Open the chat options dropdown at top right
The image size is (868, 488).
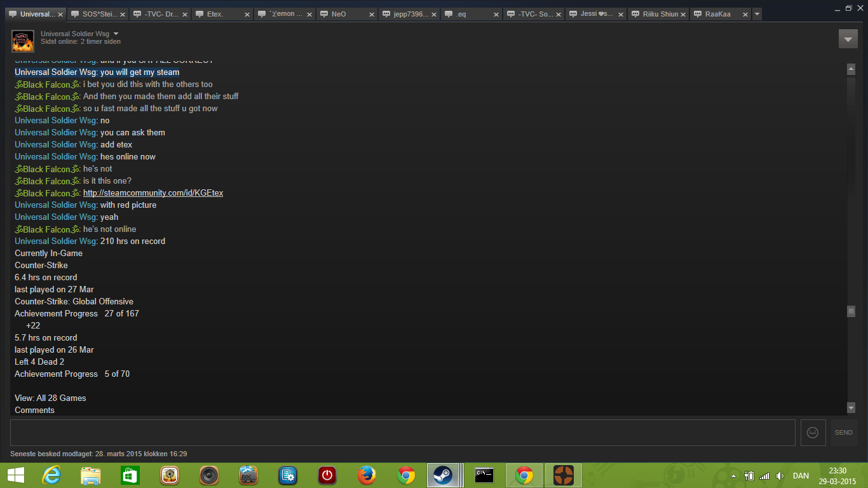point(848,39)
